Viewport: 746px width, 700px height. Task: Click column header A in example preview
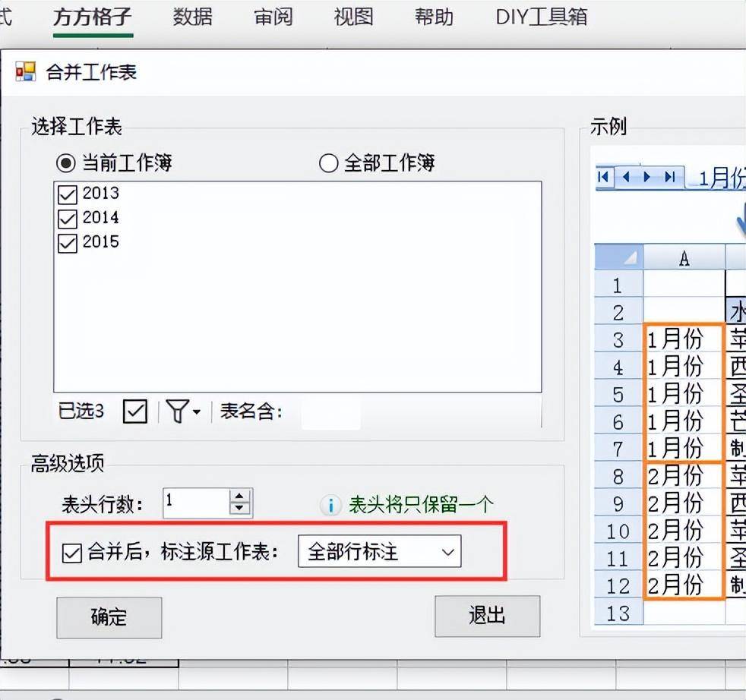click(x=684, y=259)
